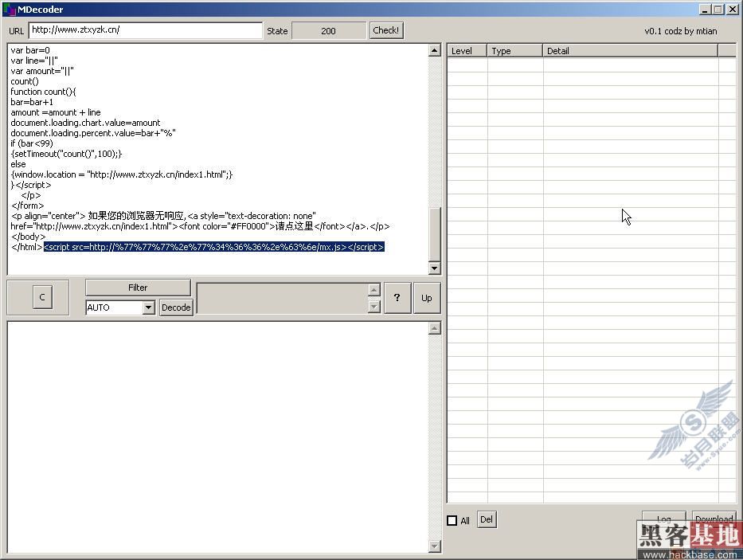Click the Detail column header
This screenshot has height=560, width=743.
[630, 51]
